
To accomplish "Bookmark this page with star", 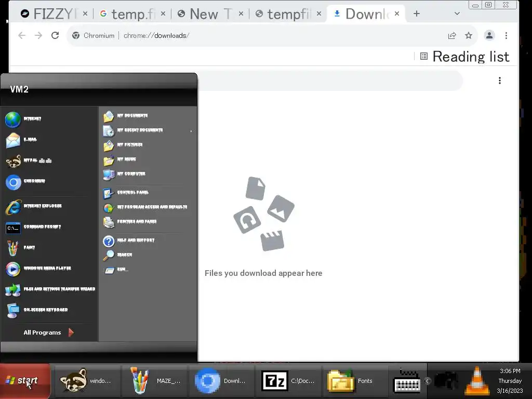I will click(x=469, y=36).
